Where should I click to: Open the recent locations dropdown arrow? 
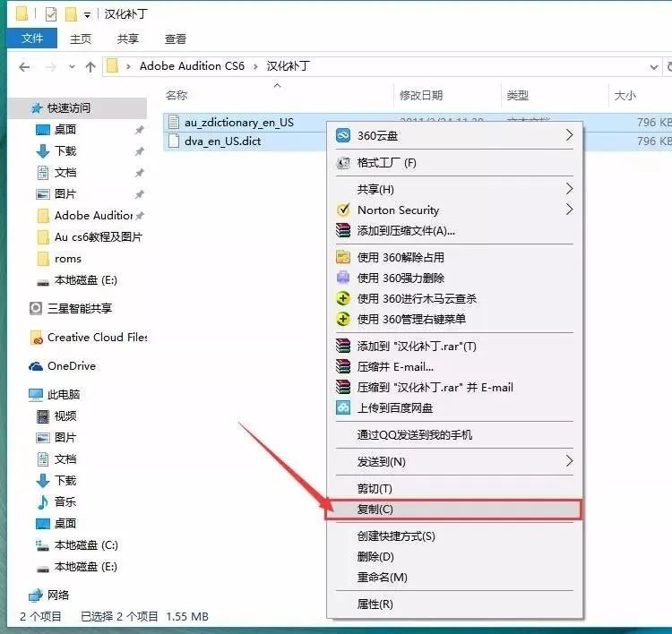pyautogui.click(x=72, y=67)
